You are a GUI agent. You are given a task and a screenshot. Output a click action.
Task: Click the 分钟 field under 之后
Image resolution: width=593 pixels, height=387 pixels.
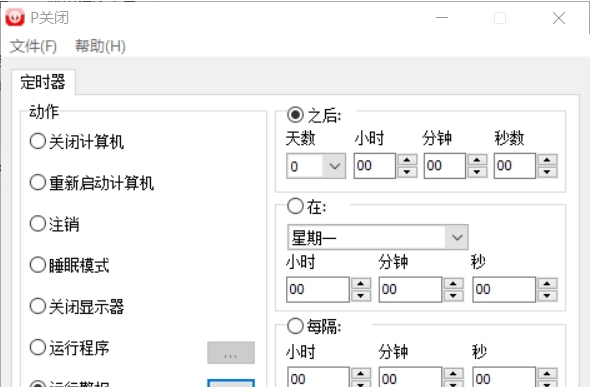click(x=444, y=166)
